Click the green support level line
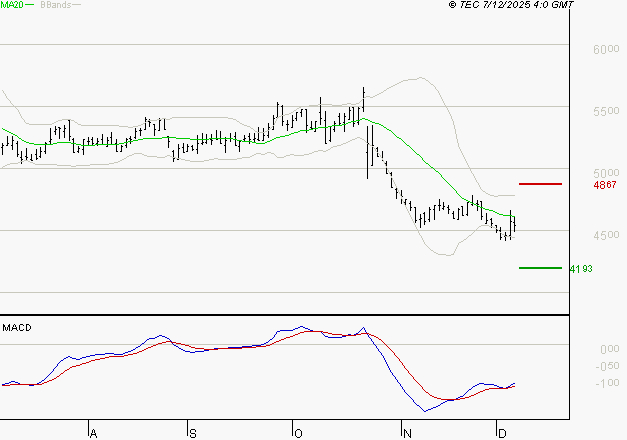The width and height of the screenshot is (627, 440). pyautogui.click(x=540, y=268)
